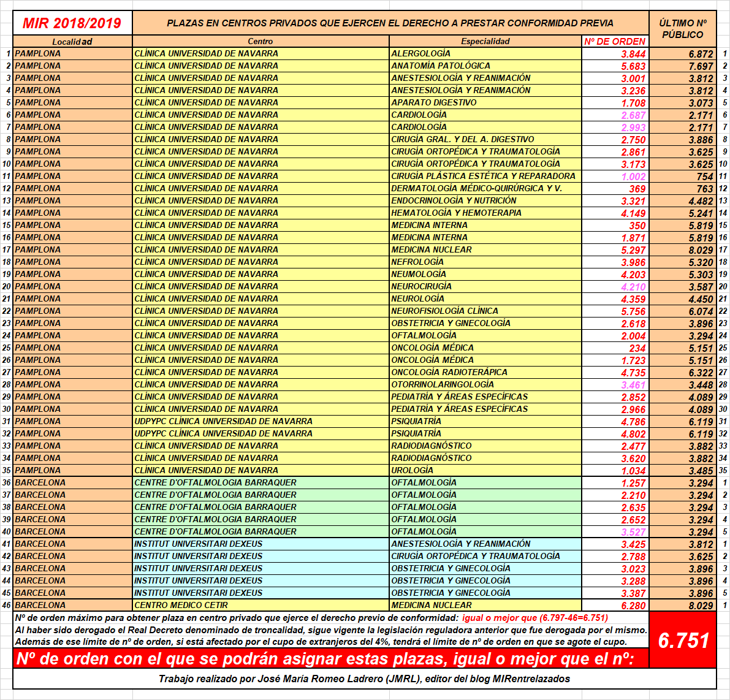Select the APARATO DIGESTIVO cell
The height and width of the screenshot is (700, 730).
[x=485, y=102]
